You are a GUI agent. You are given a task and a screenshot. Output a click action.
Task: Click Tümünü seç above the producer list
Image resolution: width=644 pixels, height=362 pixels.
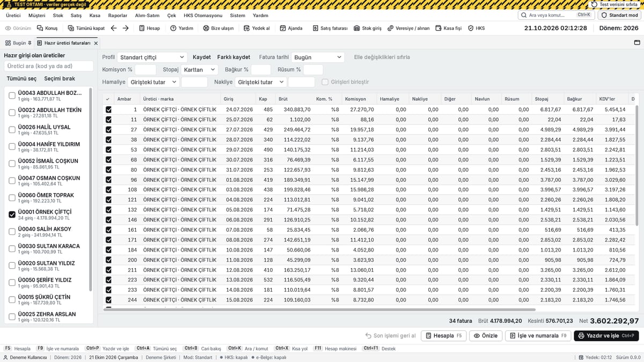click(21, 78)
